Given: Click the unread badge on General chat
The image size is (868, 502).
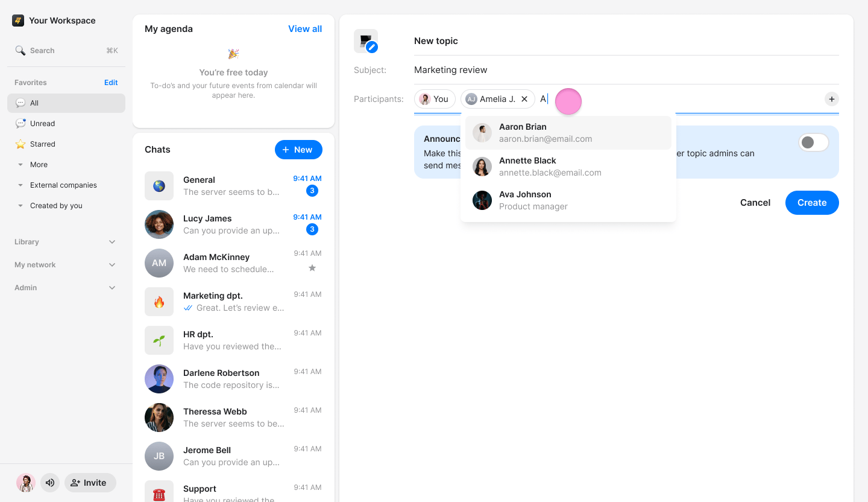Looking at the screenshot, I should click(312, 191).
